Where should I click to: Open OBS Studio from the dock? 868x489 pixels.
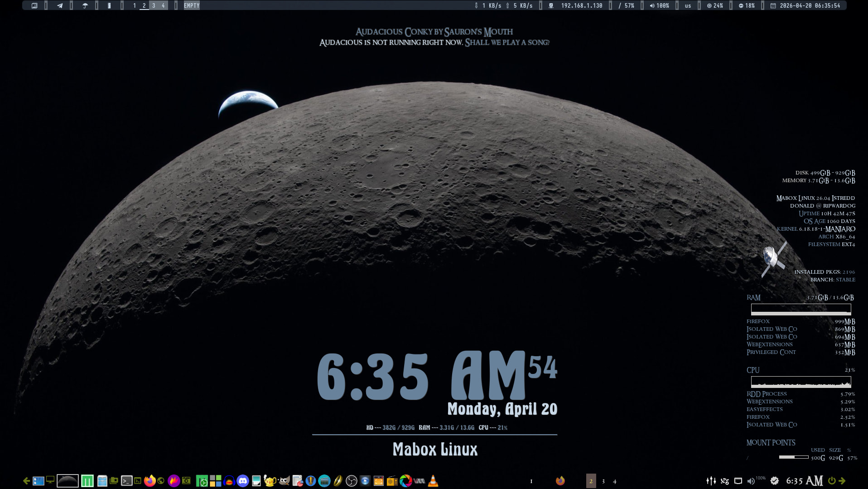click(351, 481)
